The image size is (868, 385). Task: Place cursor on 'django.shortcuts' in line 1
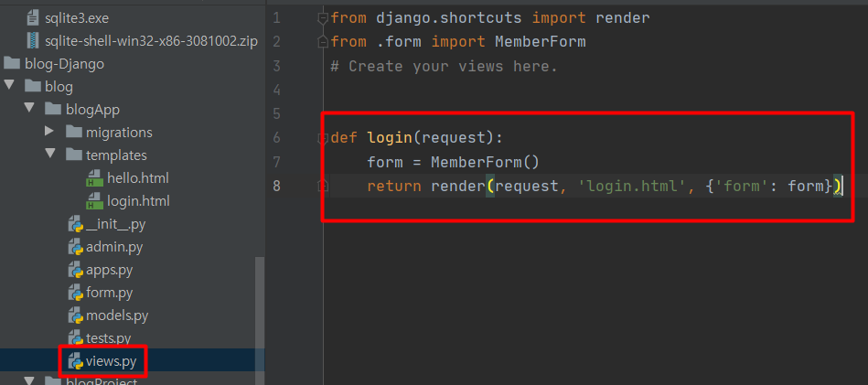pos(449,18)
